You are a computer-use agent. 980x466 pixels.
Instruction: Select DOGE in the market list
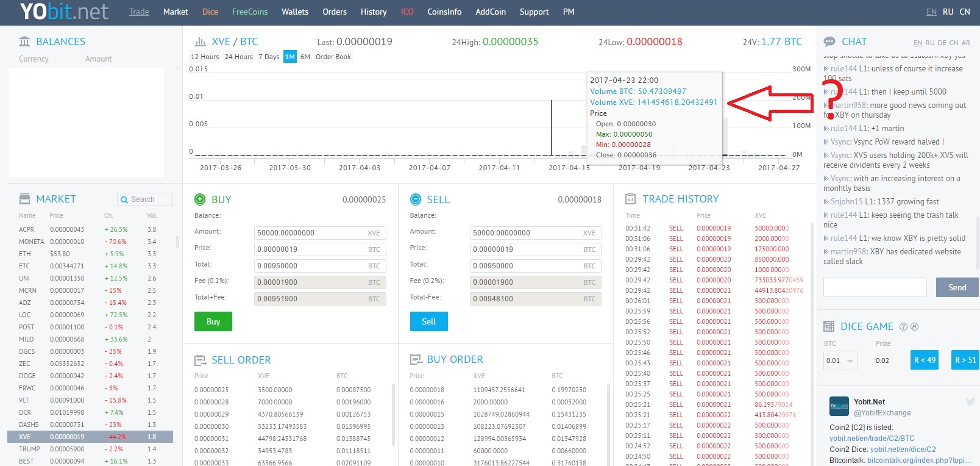[x=90, y=376]
